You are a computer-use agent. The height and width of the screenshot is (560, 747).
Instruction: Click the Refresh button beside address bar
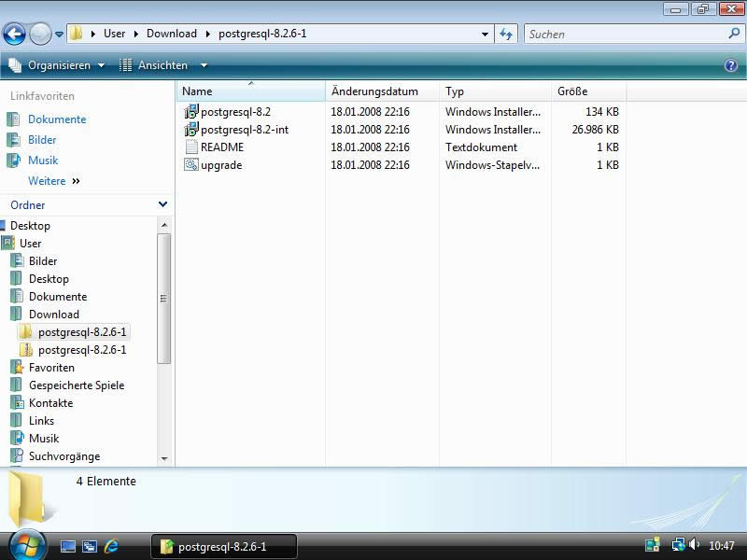(506, 35)
